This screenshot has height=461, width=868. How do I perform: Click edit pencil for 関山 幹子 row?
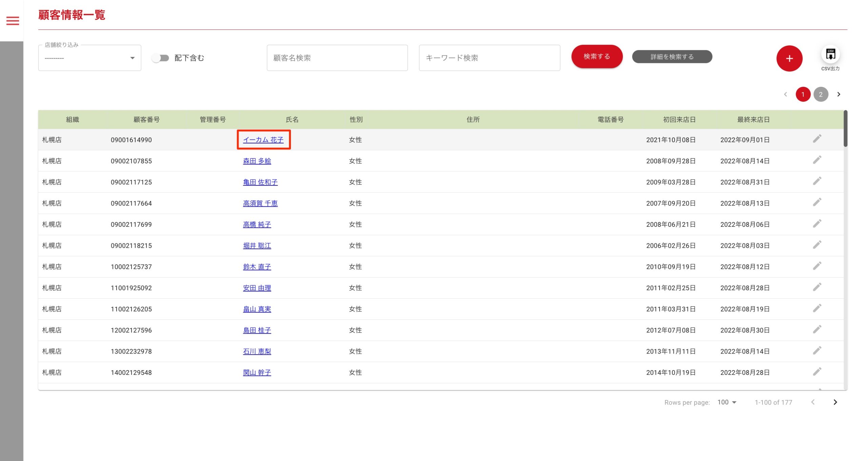point(817,372)
